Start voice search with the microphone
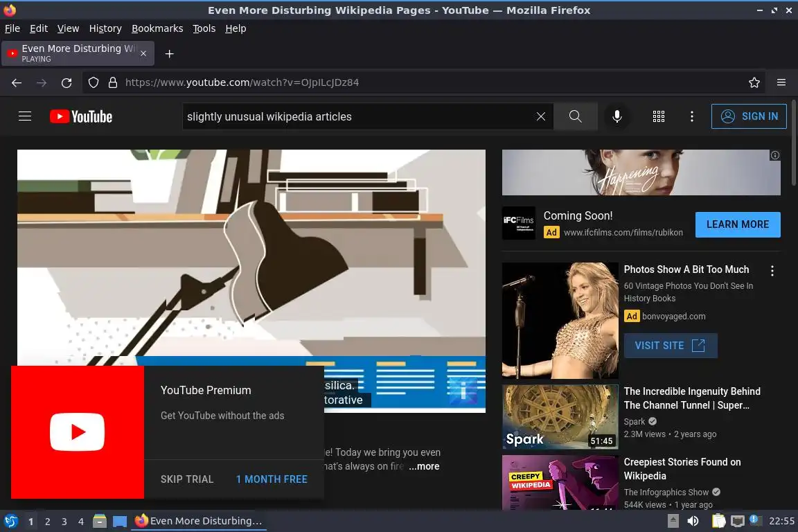798x532 pixels. point(617,116)
